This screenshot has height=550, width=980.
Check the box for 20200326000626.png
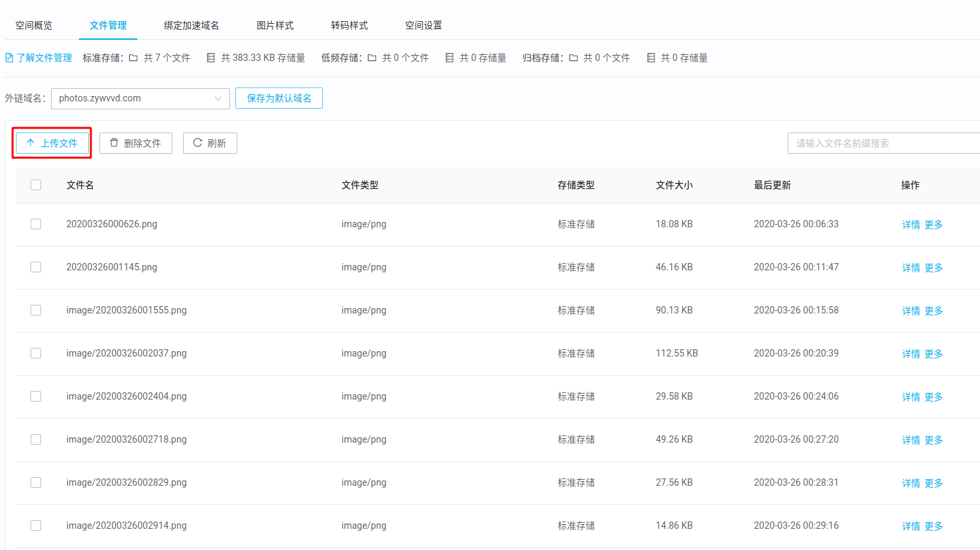tap(36, 224)
